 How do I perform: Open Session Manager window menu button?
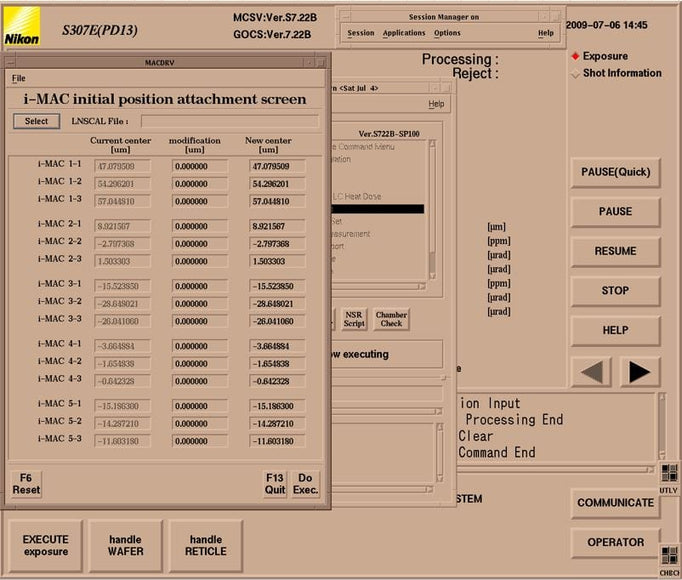[x=345, y=17]
